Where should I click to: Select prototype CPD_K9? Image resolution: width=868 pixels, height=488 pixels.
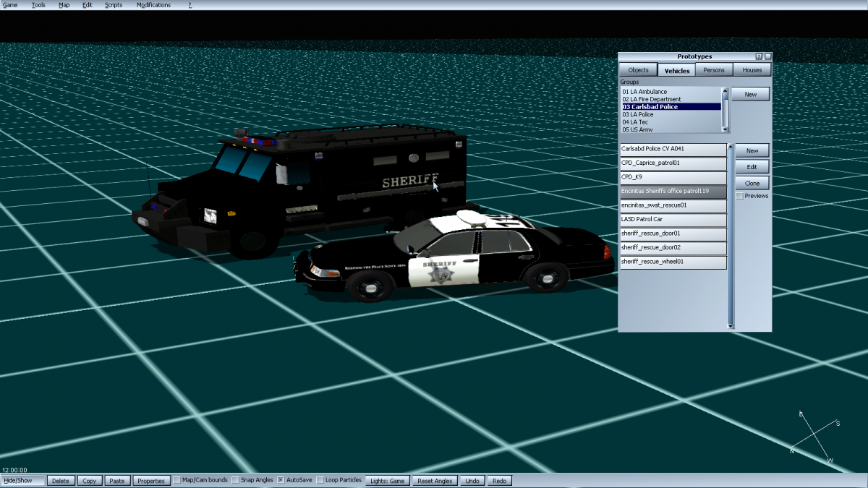[x=673, y=177]
